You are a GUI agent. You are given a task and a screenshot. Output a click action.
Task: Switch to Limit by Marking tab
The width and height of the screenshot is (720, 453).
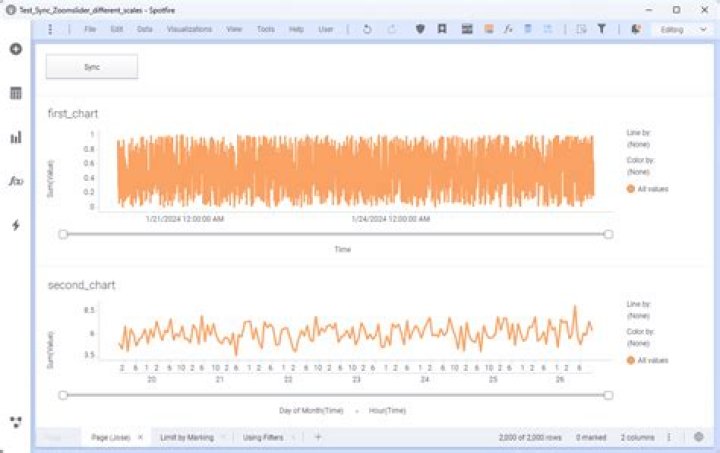186,437
